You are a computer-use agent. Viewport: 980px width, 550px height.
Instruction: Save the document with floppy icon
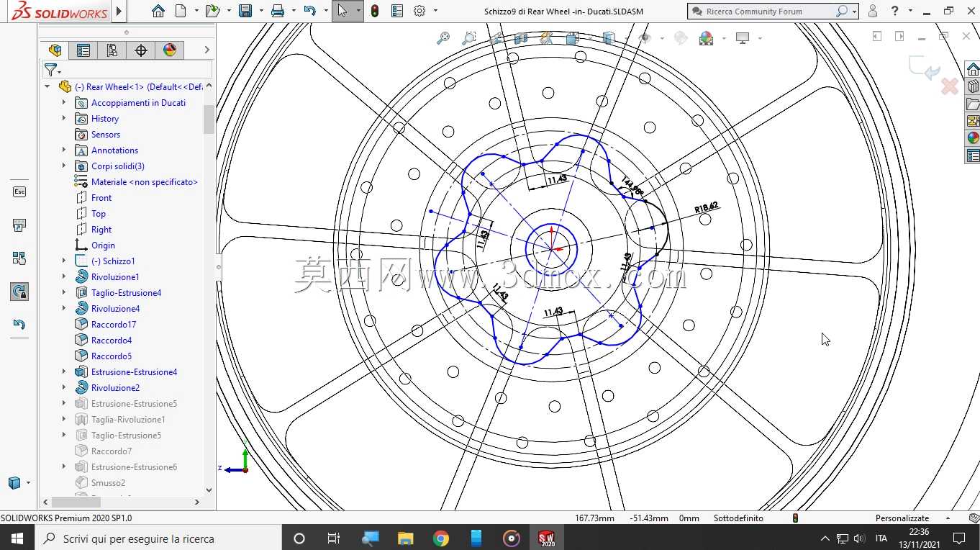click(245, 11)
